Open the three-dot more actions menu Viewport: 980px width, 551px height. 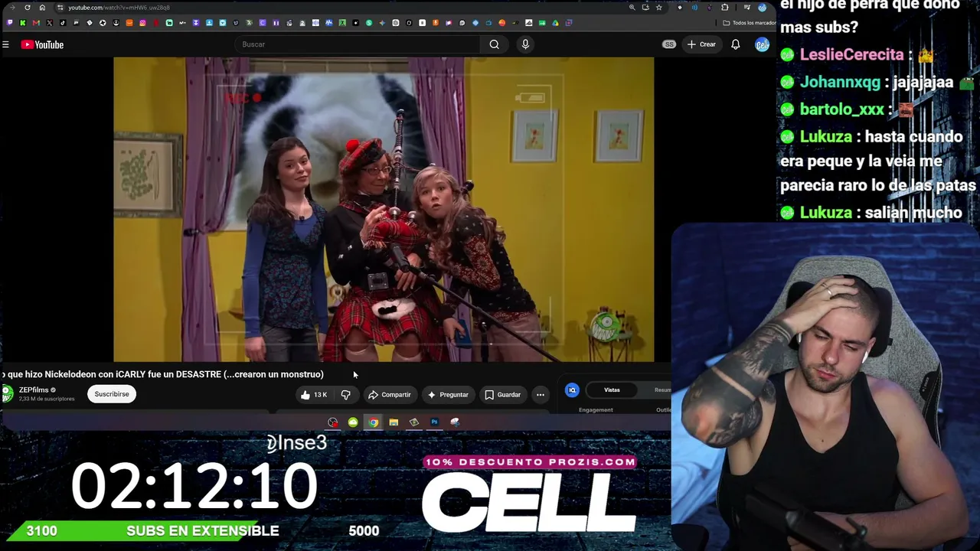coord(541,395)
